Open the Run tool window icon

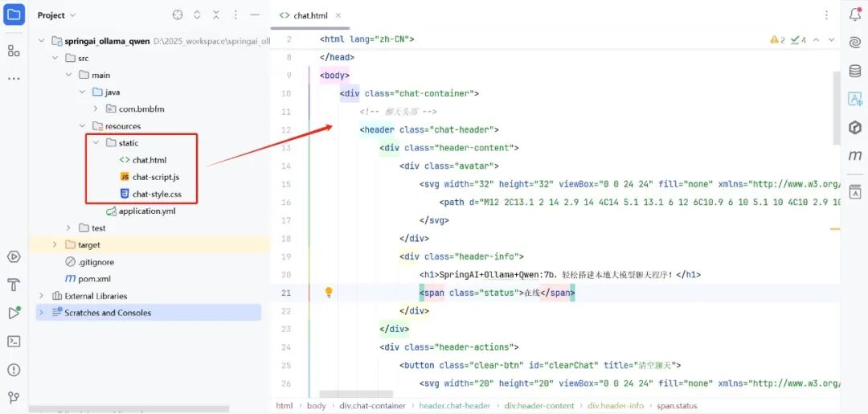click(14, 313)
